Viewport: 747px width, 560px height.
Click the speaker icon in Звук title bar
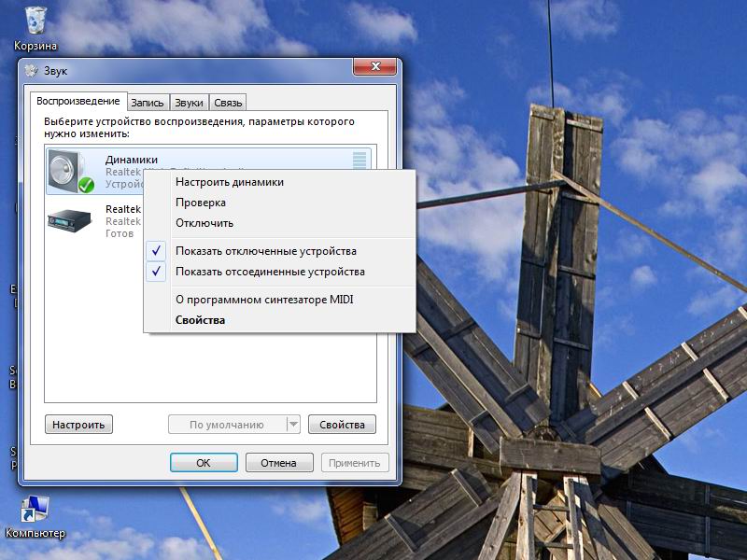pos(31,71)
